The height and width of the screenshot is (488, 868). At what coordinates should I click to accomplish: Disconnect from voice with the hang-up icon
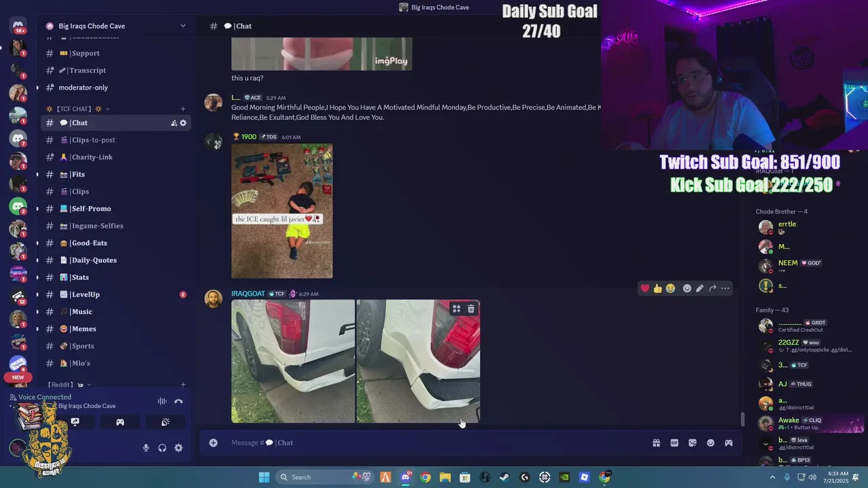[x=178, y=401]
